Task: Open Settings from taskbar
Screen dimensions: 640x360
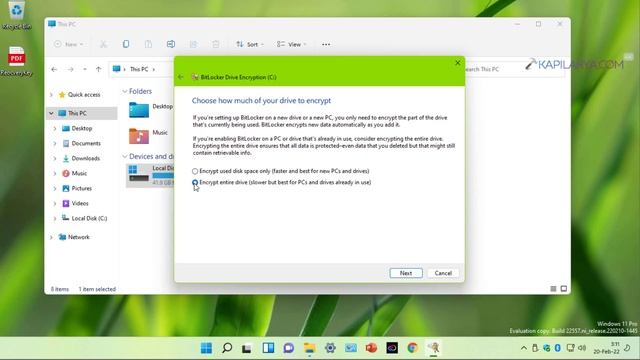Action: coord(330,348)
